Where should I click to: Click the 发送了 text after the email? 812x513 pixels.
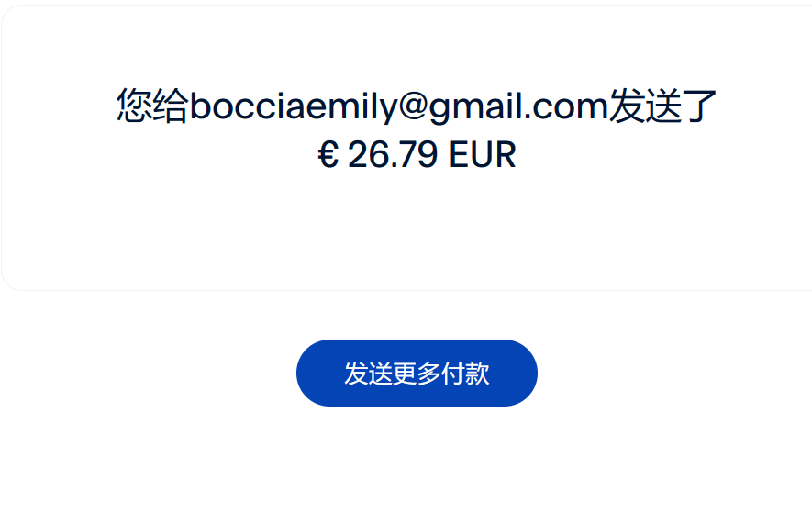(x=662, y=106)
